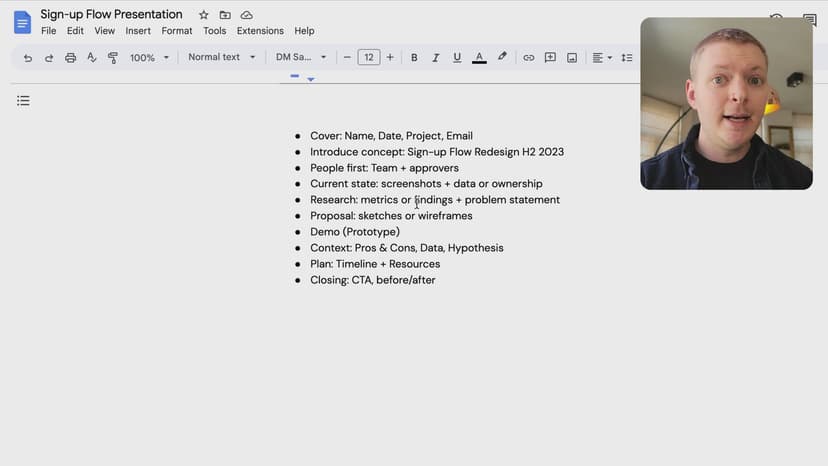Screen dimensions: 828x466
Task: Click the font size input field
Action: [x=368, y=58]
